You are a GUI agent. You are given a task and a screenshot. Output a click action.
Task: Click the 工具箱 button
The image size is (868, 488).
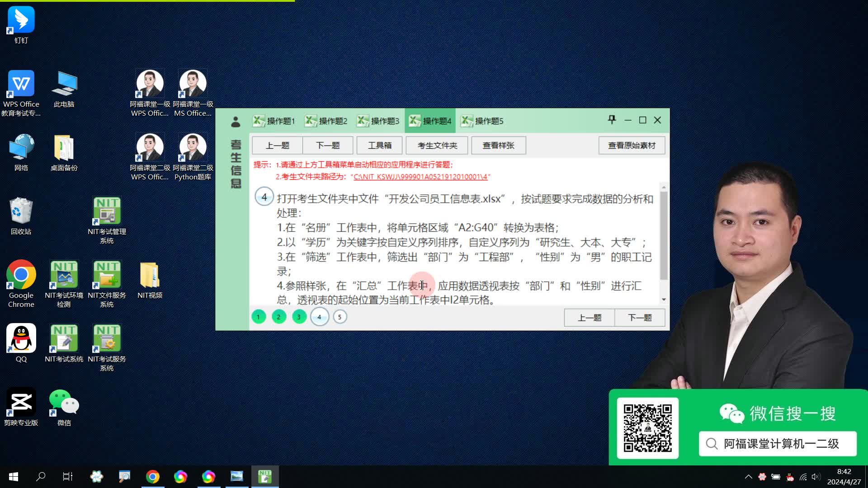point(379,145)
